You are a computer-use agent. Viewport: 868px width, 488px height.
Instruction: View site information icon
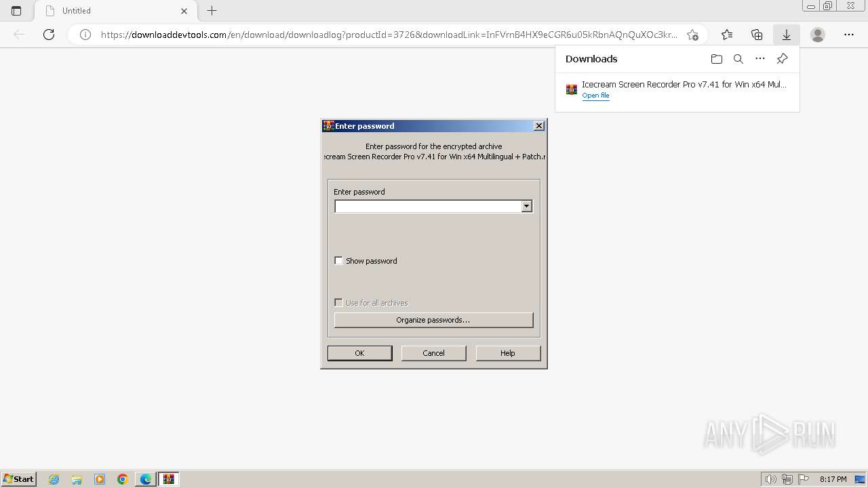pos(85,35)
